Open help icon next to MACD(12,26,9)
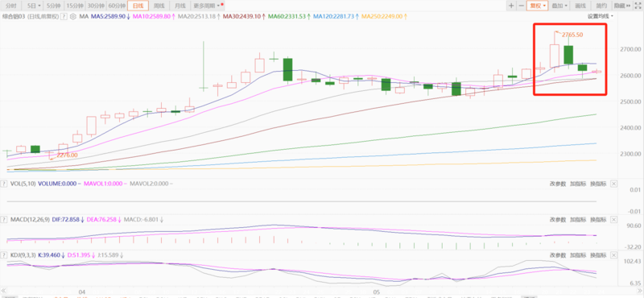The width and height of the screenshot is (644, 298). pyautogui.click(x=4, y=220)
